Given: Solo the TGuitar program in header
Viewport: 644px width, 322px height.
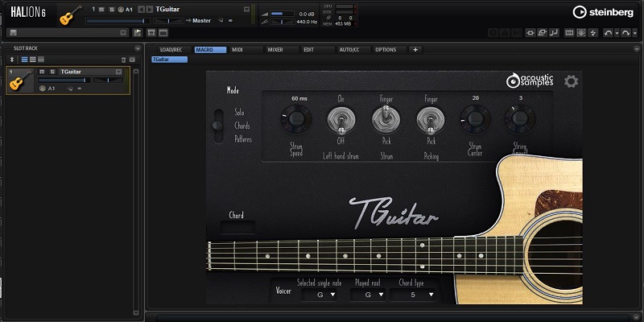Looking at the screenshot, I should [112, 9].
